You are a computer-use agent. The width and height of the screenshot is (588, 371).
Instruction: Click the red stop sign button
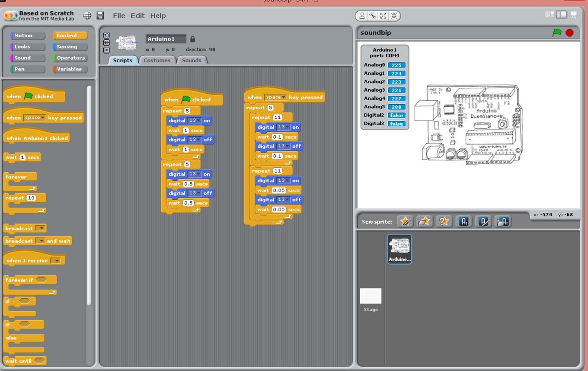[x=570, y=32]
